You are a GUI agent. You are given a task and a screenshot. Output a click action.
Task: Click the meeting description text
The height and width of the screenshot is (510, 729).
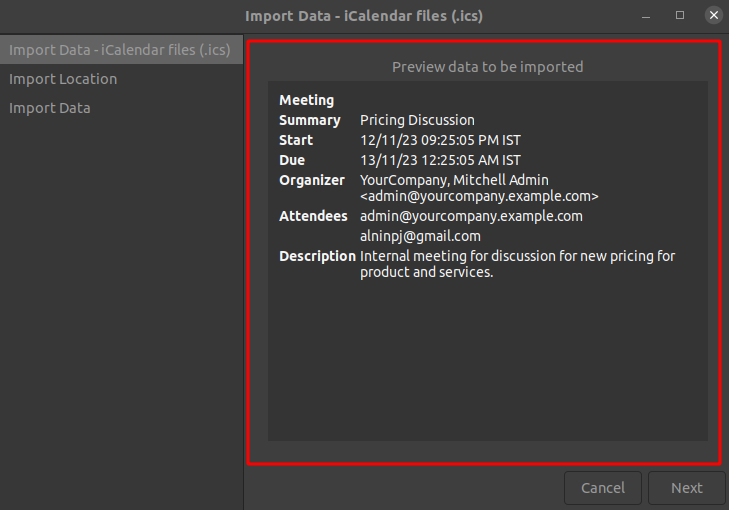517,264
